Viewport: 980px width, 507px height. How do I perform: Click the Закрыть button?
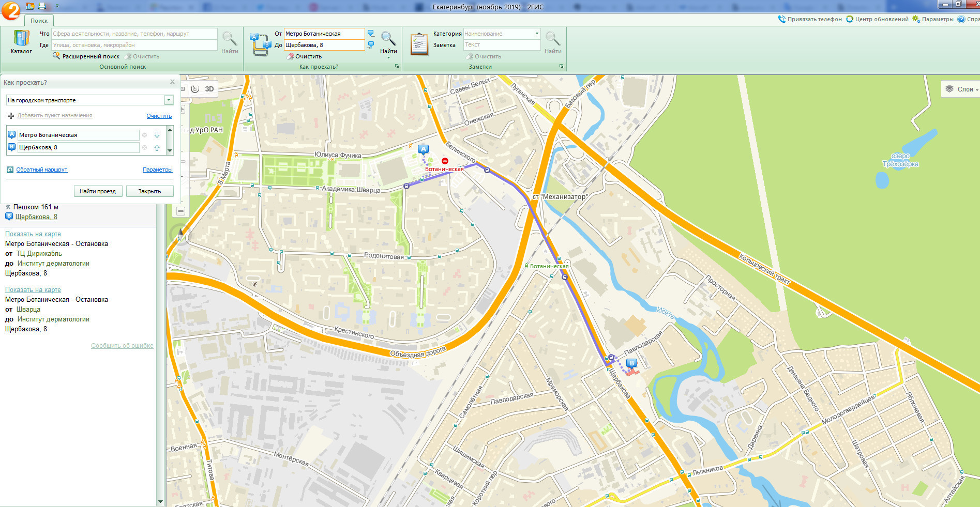click(x=149, y=191)
